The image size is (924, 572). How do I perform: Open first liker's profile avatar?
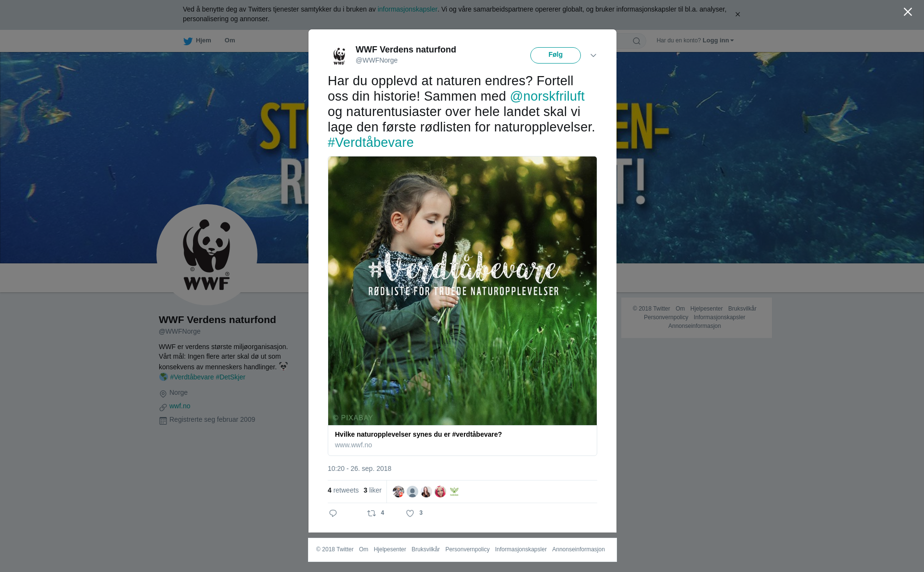398,492
